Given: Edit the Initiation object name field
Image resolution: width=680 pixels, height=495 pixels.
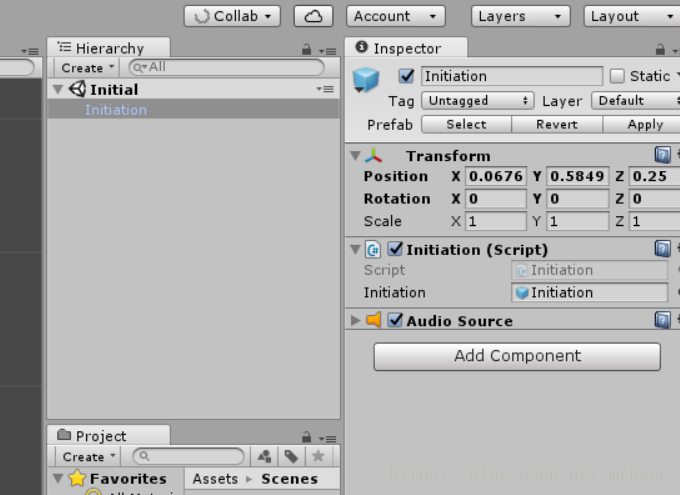Looking at the screenshot, I should click(x=512, y=76).
